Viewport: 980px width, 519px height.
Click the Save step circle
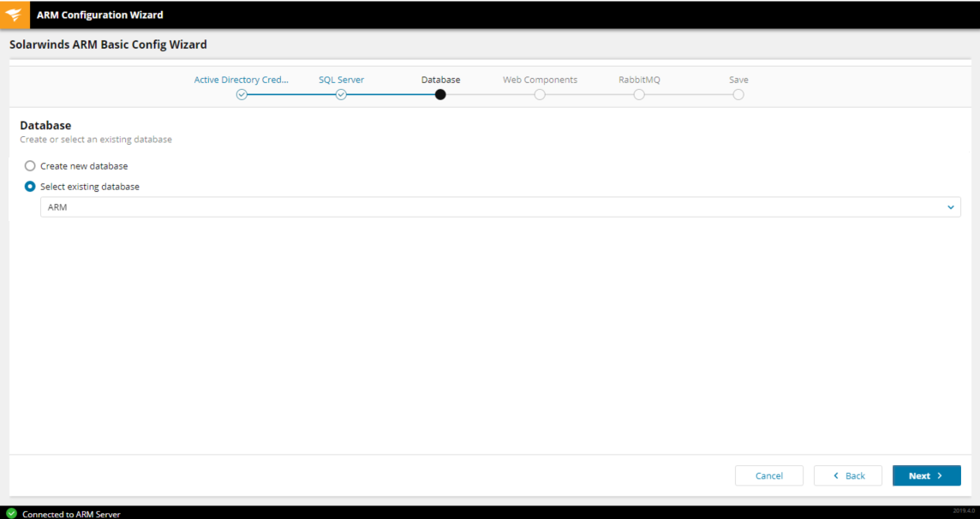pos(738,95)
